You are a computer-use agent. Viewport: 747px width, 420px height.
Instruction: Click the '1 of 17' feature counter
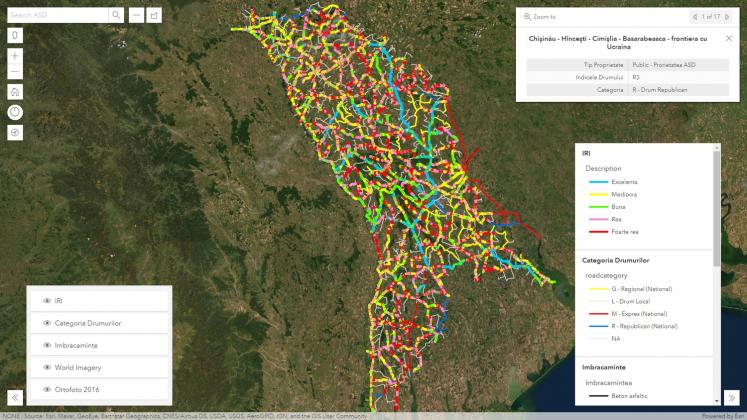point(711,17)
